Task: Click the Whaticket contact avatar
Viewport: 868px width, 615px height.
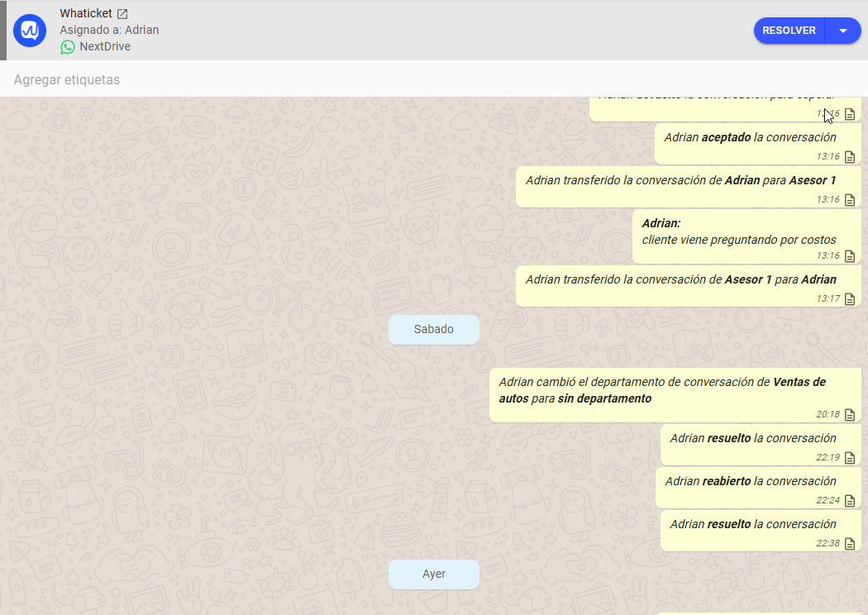Action: coord(30,31)
